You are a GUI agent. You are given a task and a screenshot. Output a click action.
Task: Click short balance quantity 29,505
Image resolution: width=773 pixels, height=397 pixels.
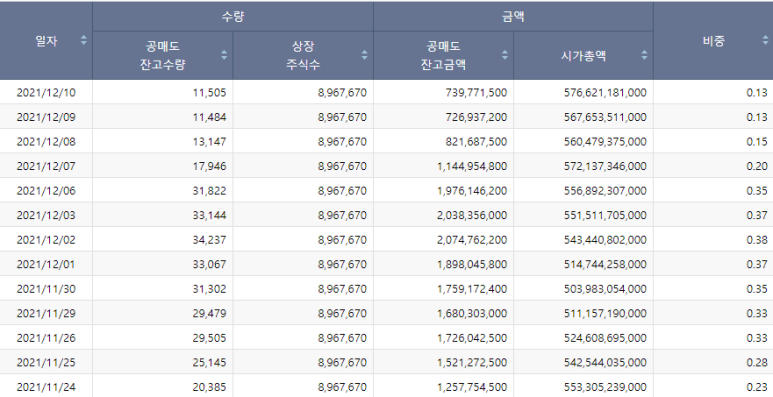(210, 338)
